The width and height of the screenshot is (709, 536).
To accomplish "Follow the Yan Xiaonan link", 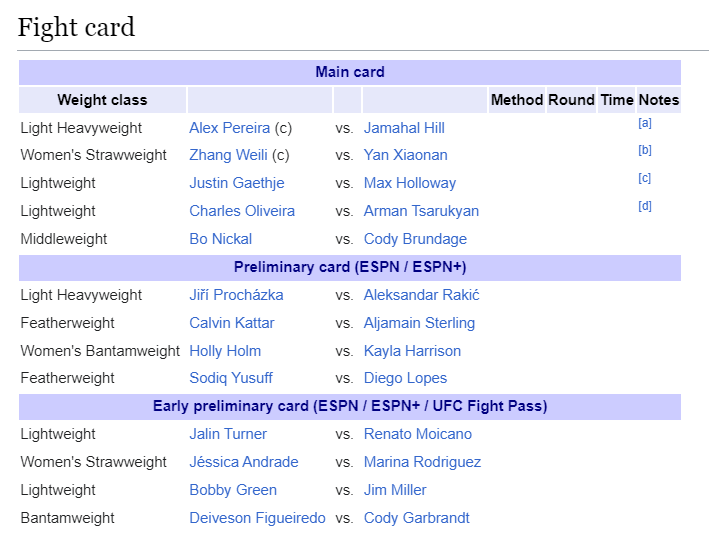I will click(405, 155).
